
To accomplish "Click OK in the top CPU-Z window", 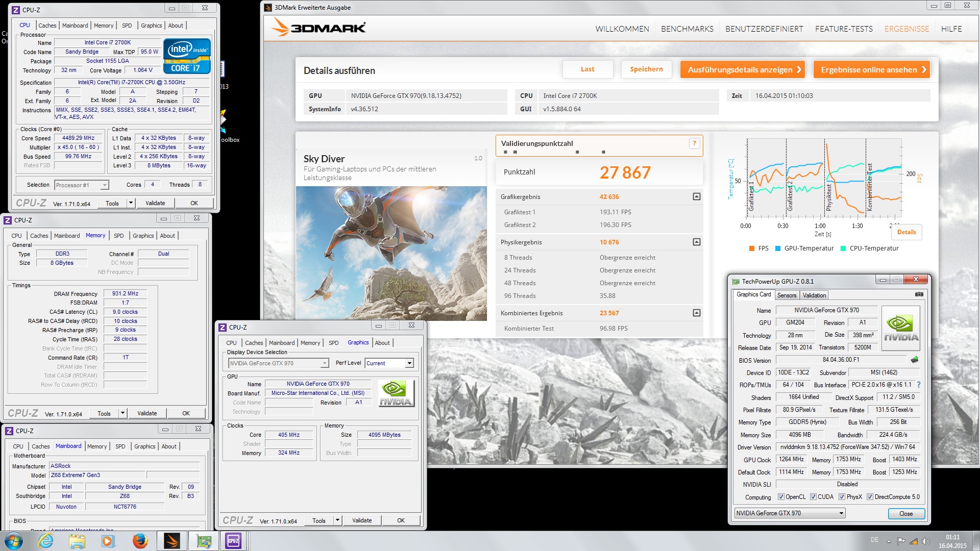I will (194, 203).
